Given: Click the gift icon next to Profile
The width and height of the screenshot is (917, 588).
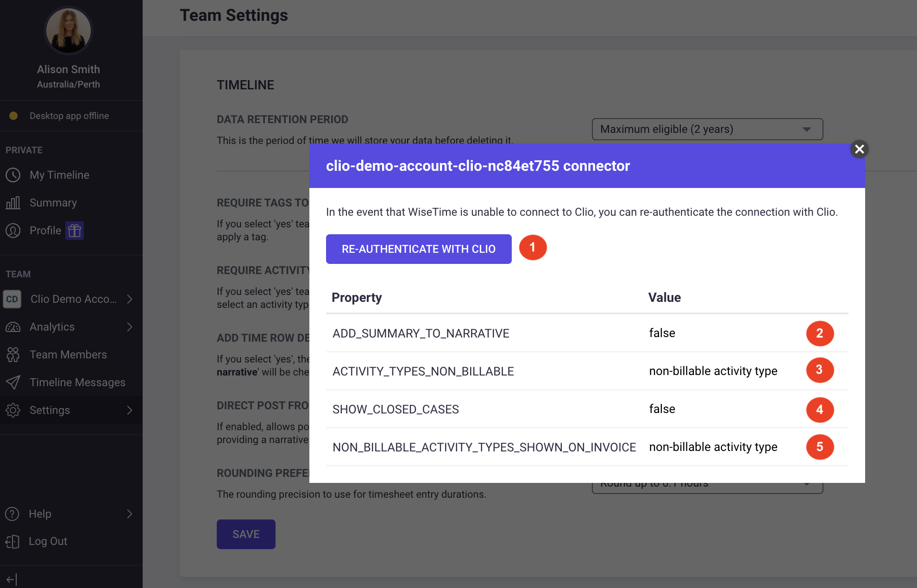Looking at the screenshot, I should [x=75, y=230].
